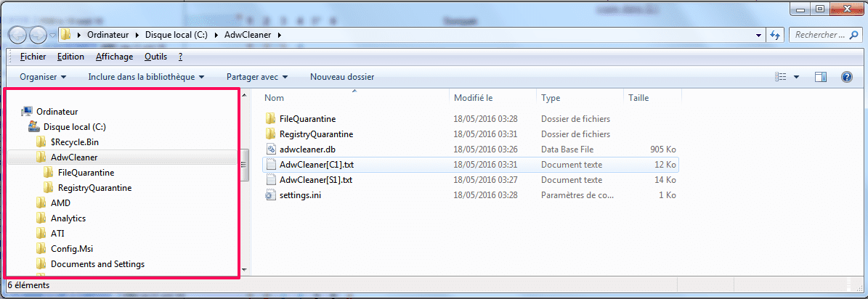Viewport: 868px width, 299px height.
Task: Open the Organiser dropdown menu
Action: pos(43,77)
